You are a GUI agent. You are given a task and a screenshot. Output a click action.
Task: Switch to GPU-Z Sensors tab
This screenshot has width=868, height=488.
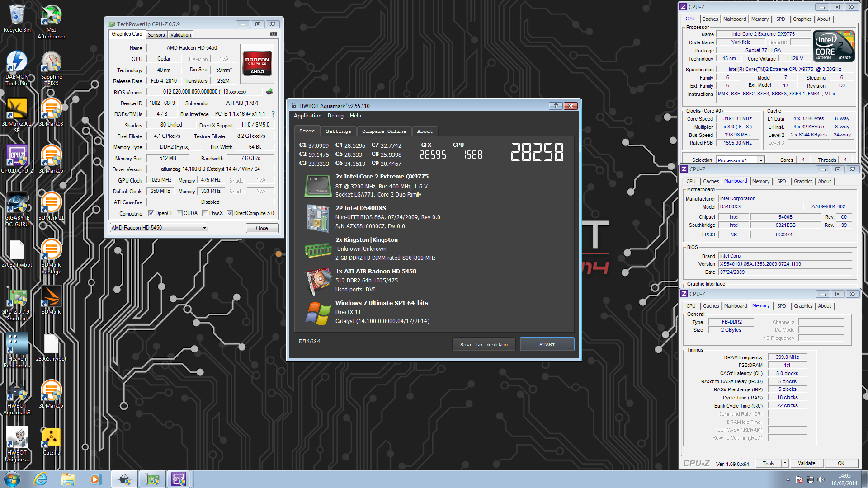[x=156, y=35]
